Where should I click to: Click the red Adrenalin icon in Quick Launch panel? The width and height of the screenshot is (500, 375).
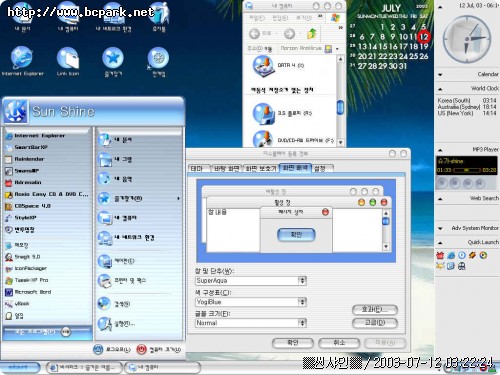440,255
